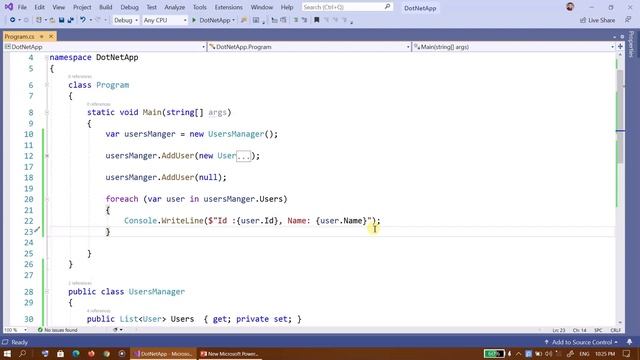This screenshot has width=640, height=360.
Task: Open the Project menu
Action: pyautogui.click(x=82, y=7)
